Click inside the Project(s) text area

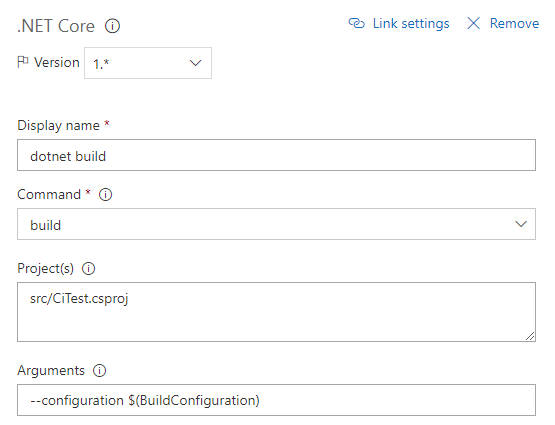click(276, 312)
